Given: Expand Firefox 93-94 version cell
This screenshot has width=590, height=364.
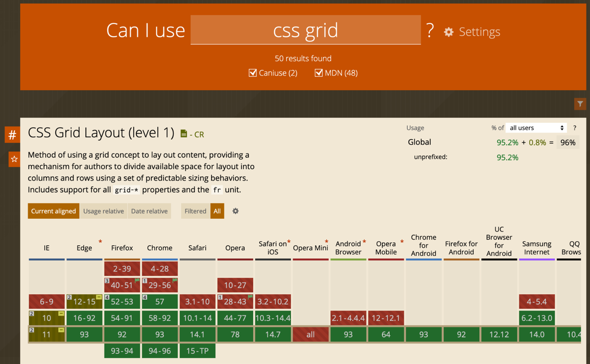Looking at the screenshot, I should point(122,351).
